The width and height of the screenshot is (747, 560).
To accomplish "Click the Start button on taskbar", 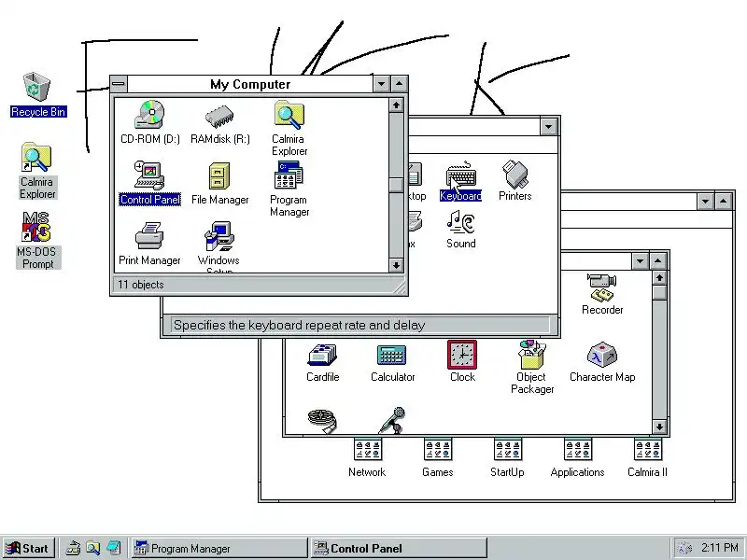I will tap(29, 549).
